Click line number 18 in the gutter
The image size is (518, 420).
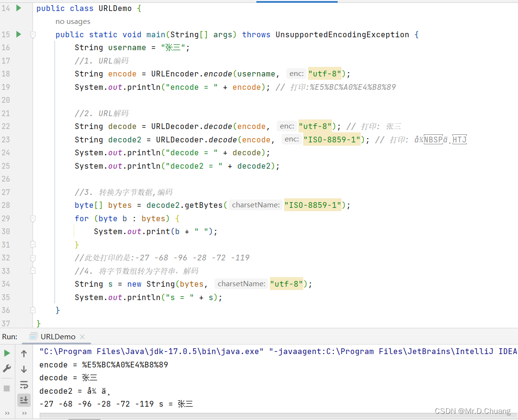pos(6,74)
